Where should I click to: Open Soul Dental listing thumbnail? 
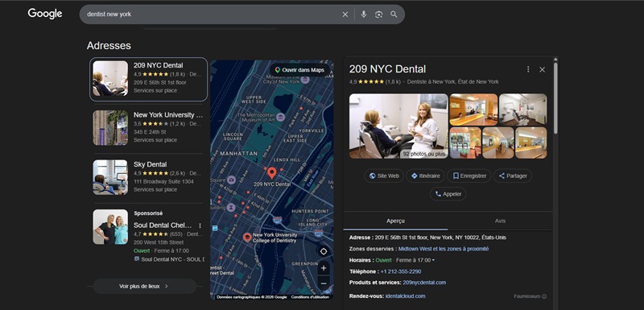[x=110, y=227]
